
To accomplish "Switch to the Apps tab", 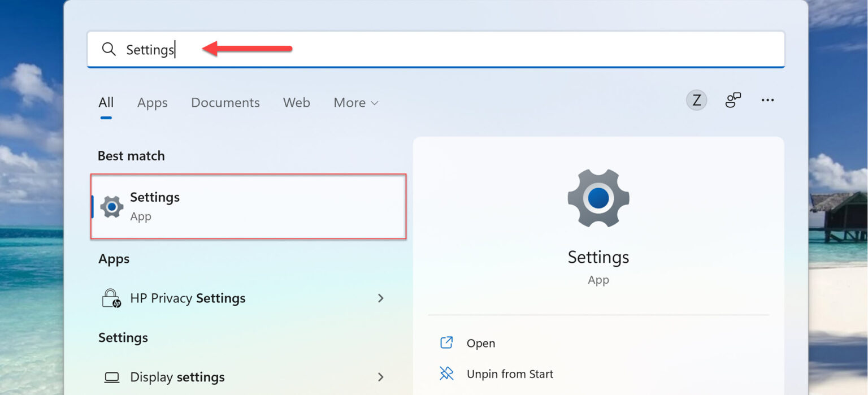I will (x=151, y=103).
